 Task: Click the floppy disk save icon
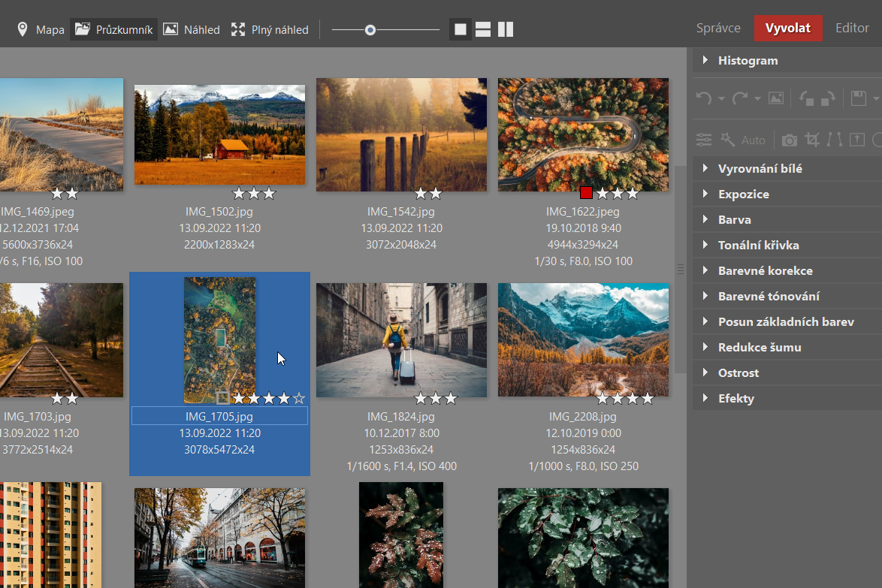[859, 98]
